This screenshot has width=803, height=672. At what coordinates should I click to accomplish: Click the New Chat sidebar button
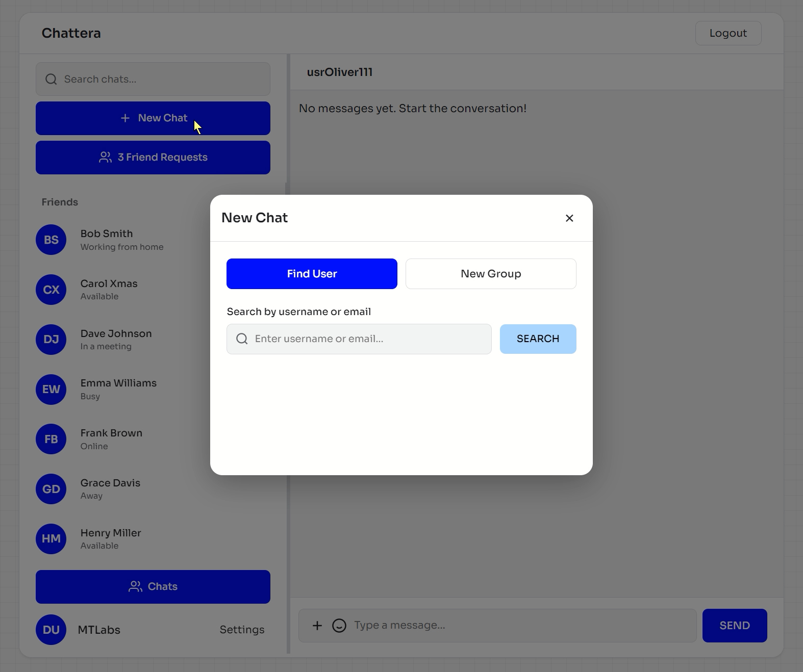(153, 118)
